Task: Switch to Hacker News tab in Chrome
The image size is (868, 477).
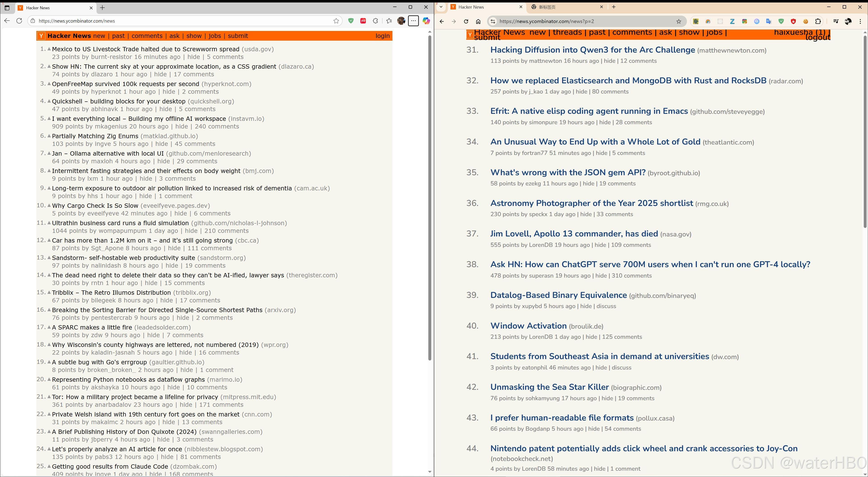Action: 486,7
